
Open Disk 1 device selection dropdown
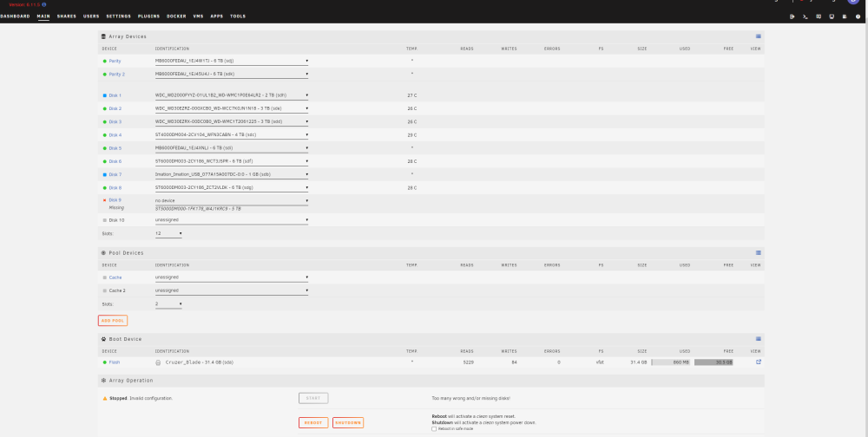232,95
